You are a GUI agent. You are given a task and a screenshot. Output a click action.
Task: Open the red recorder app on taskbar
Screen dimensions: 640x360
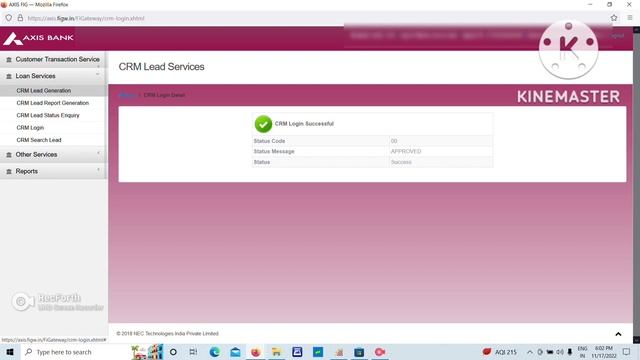(380, 352)
